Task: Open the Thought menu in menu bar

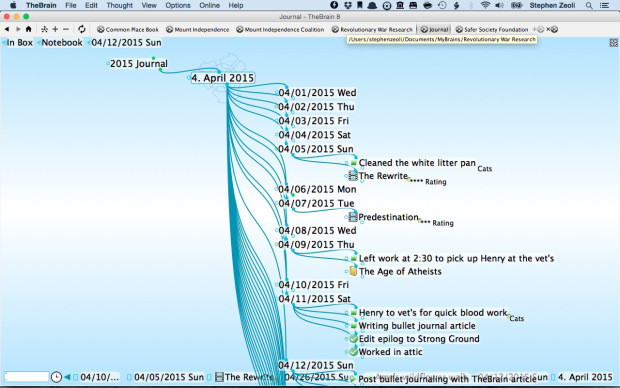Action: click(119, 5)
